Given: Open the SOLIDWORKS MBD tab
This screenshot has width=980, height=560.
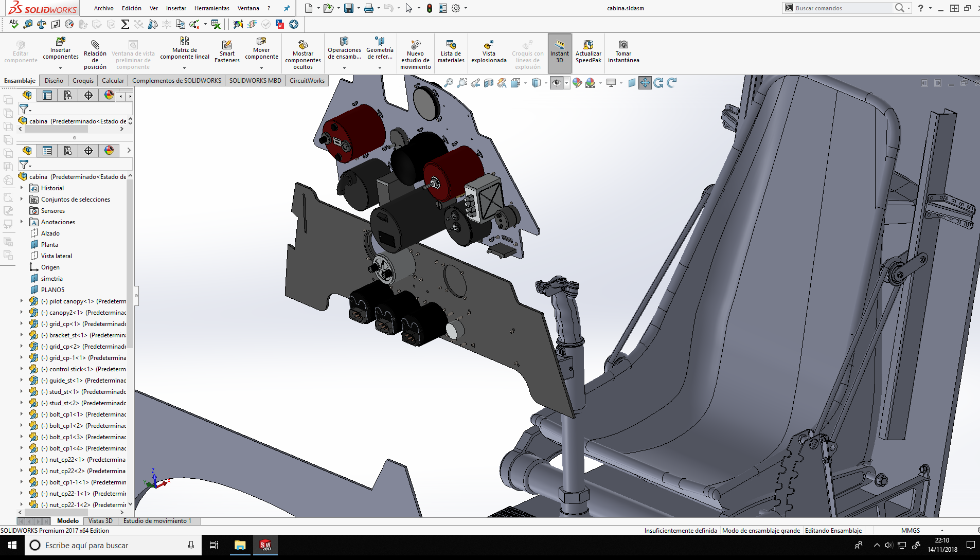Looking at the screenshot, I should pyautogui.click(x=255, y=81).
